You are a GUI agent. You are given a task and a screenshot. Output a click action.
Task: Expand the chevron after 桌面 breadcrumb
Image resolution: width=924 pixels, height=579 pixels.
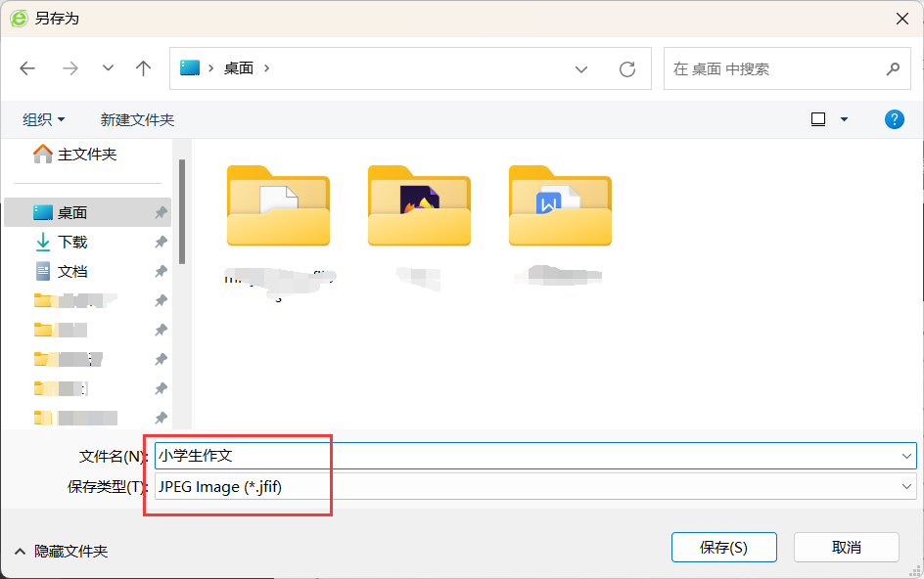pos(267,68)
